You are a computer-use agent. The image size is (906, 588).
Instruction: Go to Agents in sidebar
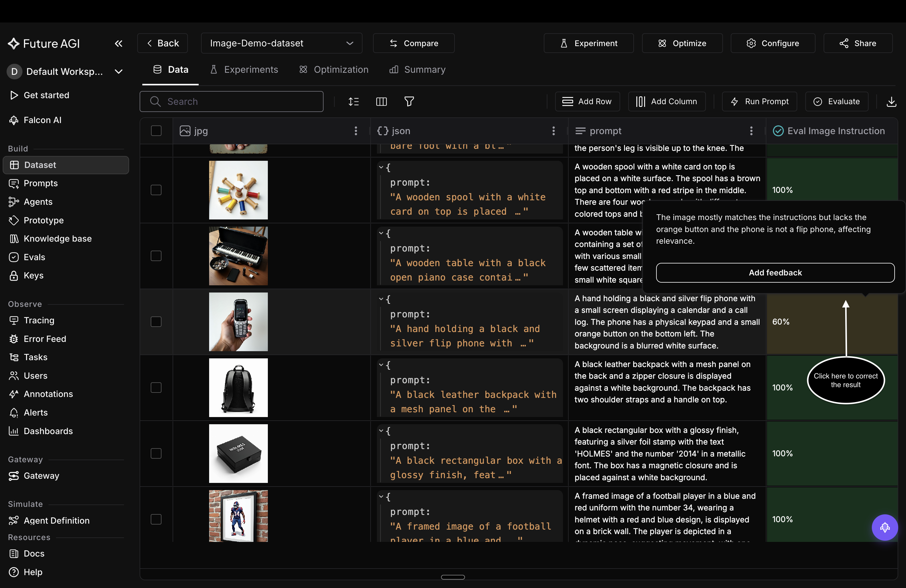point(66,202)
